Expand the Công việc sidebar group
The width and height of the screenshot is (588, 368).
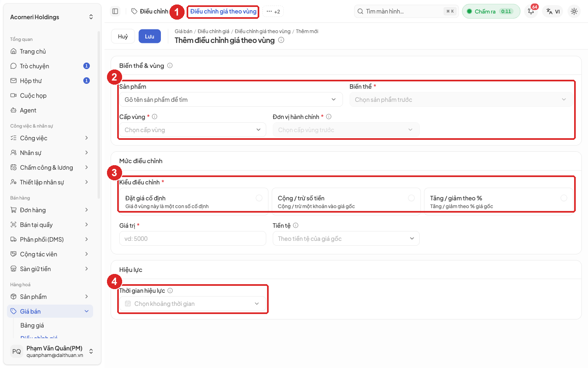(x=50, y=138)
